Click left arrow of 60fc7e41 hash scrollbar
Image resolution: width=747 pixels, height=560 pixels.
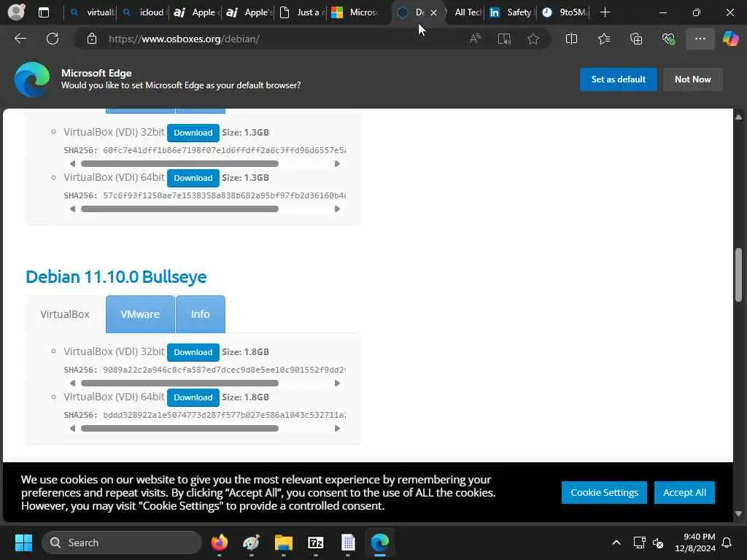coord(72,164)
